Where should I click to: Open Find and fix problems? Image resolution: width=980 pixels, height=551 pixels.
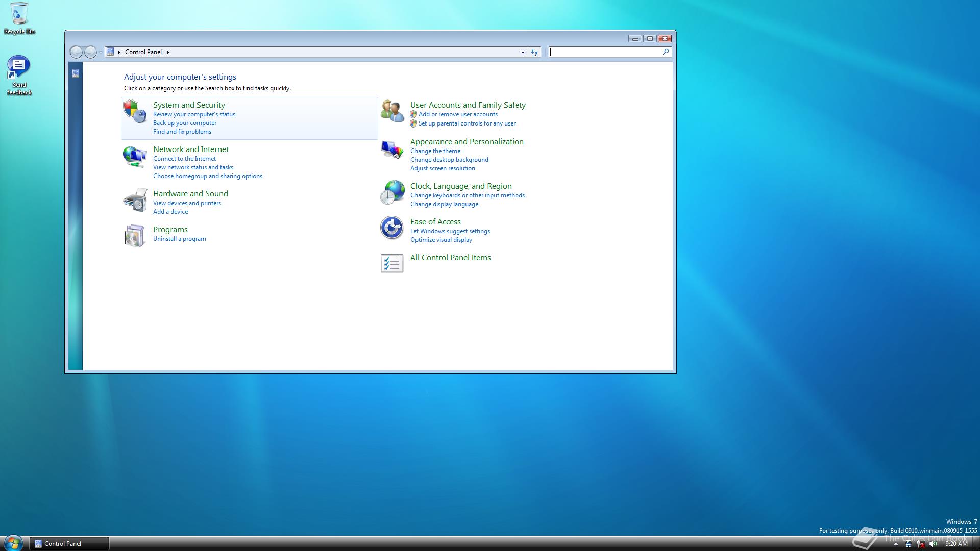coord(182,132)
